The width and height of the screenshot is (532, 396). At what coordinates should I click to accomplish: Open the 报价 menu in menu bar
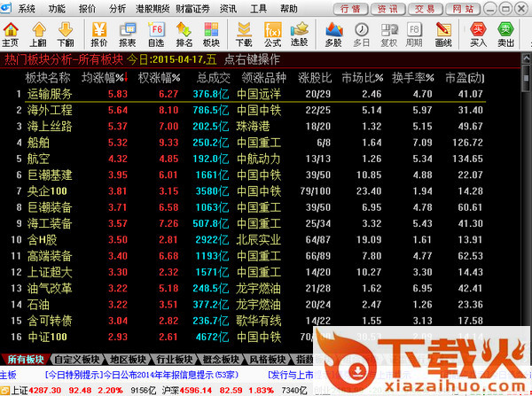pos(87,9)
